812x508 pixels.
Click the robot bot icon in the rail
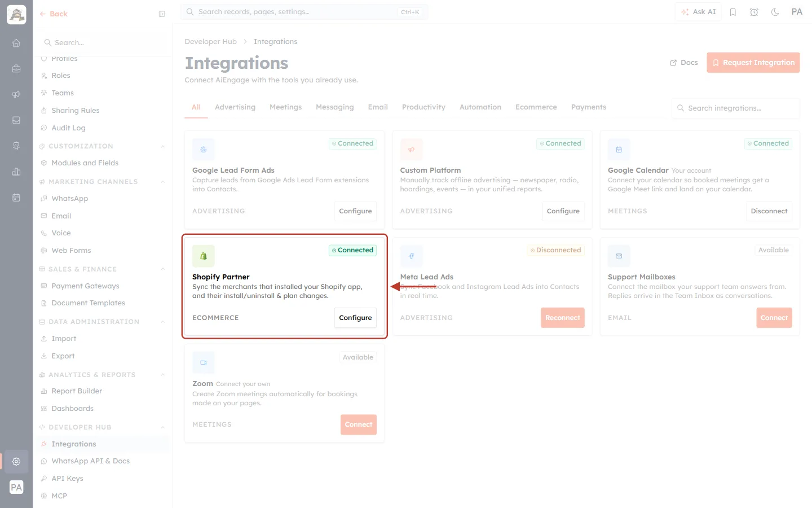tap(16, 146)
